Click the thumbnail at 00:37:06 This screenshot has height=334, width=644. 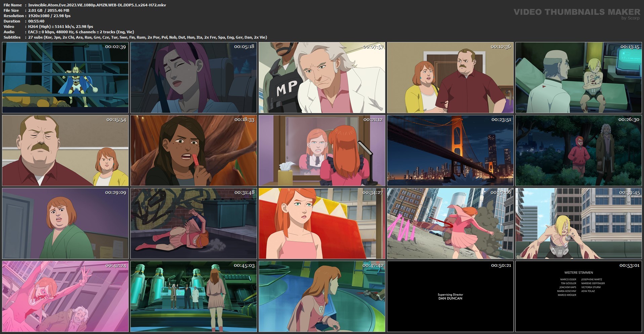[x=450, y=223]
